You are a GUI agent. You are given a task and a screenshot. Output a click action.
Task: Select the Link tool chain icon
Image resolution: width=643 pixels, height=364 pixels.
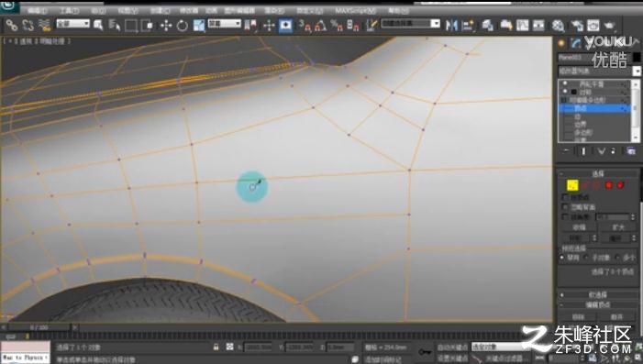coord(12,26)
